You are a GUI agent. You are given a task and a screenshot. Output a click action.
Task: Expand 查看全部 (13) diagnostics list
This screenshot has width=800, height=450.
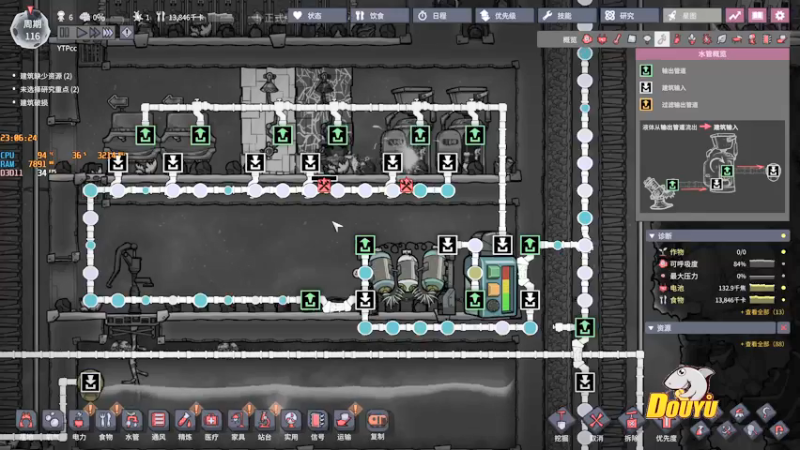(x=762, y=312)
